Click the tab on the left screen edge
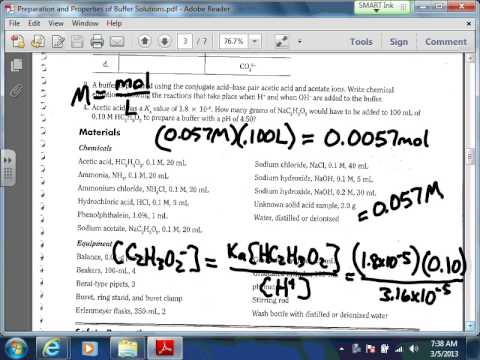This screenshot has height=360, width=480. (8, 167)
